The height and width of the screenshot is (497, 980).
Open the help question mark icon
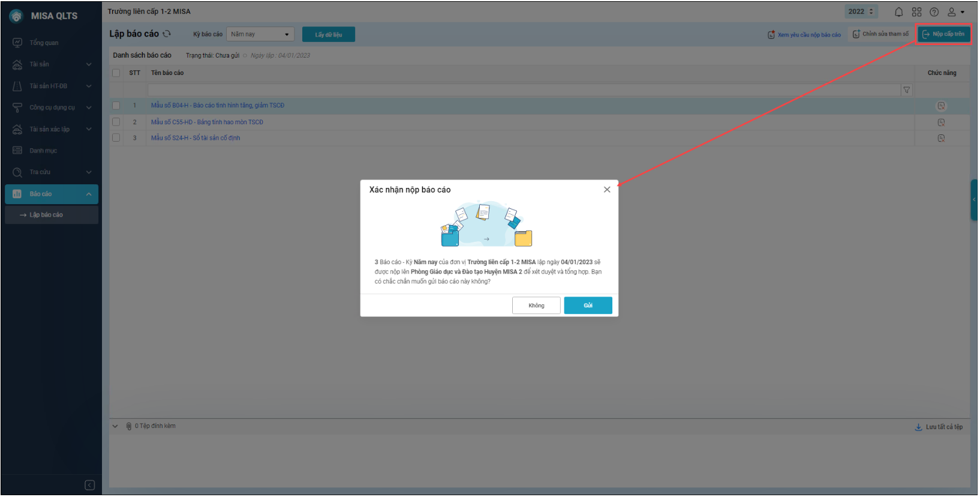point(934,12)
